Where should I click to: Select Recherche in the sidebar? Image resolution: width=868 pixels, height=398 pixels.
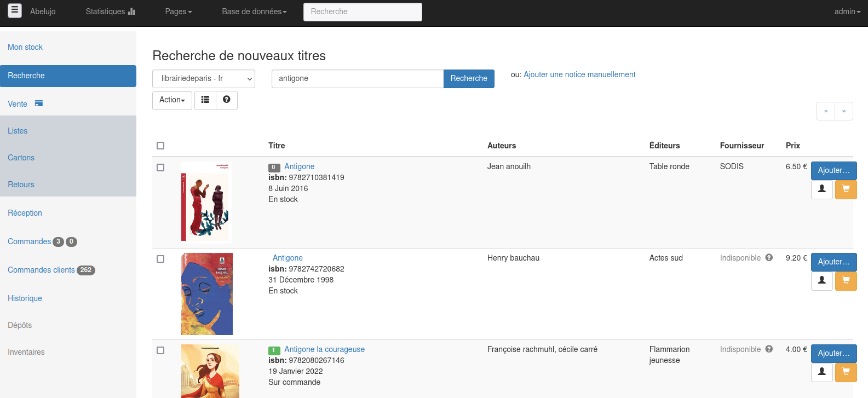tap(68, 76)
